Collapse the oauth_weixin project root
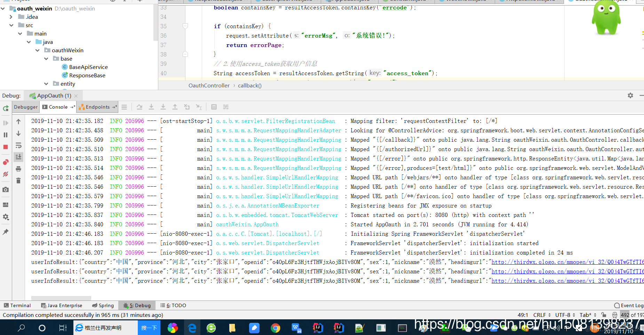 pyautogui.click(x=3, y=8)
